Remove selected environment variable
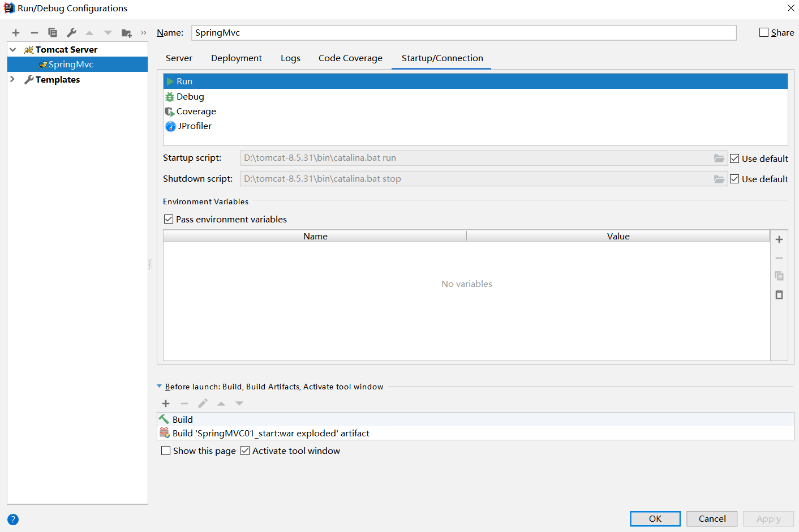799x532 pixels. pos(779,258)
